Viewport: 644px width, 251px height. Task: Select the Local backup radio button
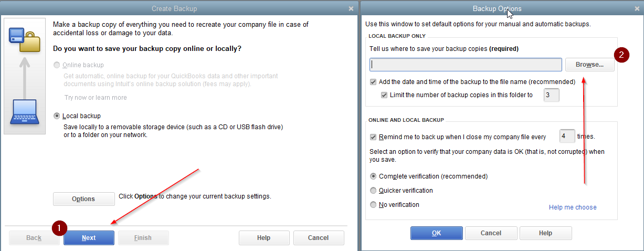pyautogui.click(x=57, y=116)
